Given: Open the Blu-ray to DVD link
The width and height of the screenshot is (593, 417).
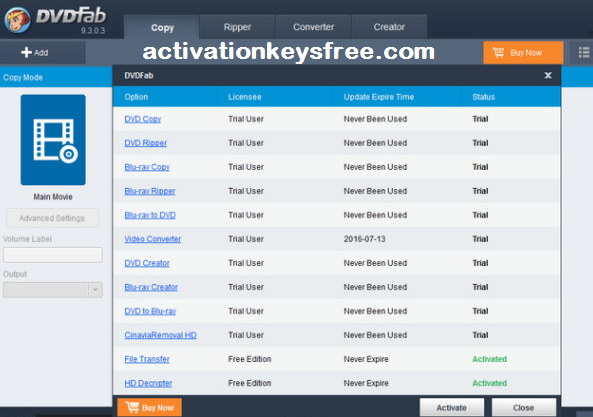Looking at the screenshot, I should (150, 215).
